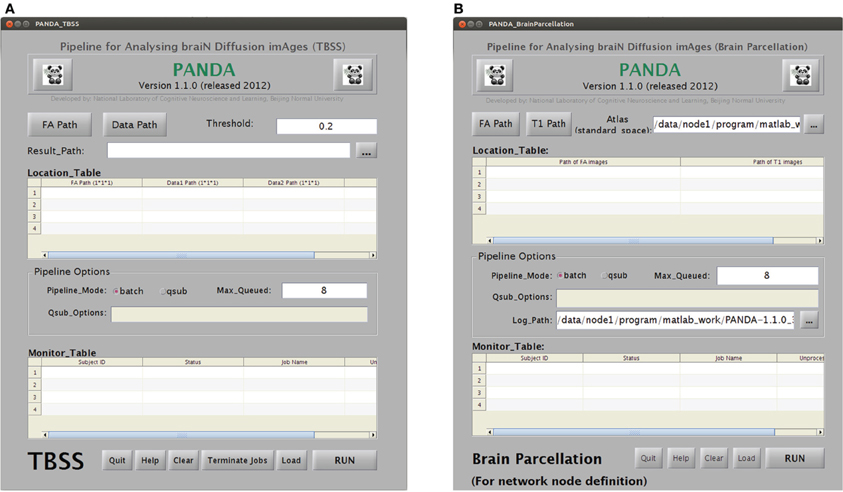Click Qsub_Options field in TBSS window
The height and width of the screenshot is (492, 843).
pos(239,314)
